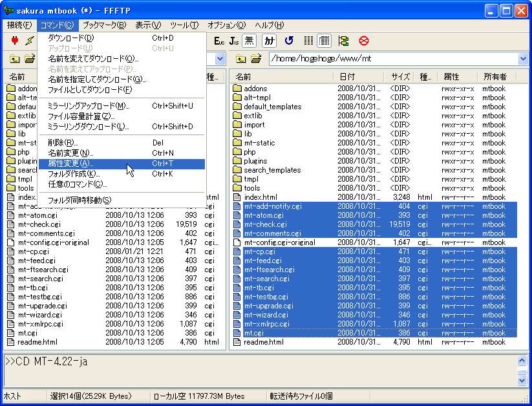Select remote folder search_templates
This screenshot has height=406, width=532.
pos(272,170)
